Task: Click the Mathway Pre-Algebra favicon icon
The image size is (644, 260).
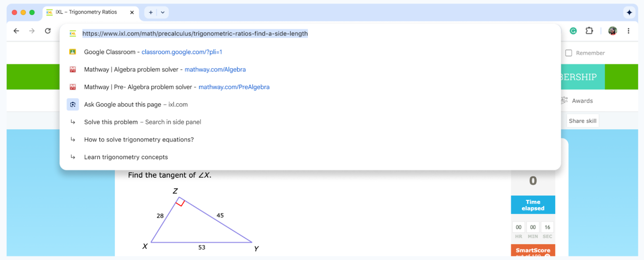Action: click(73, 87)
